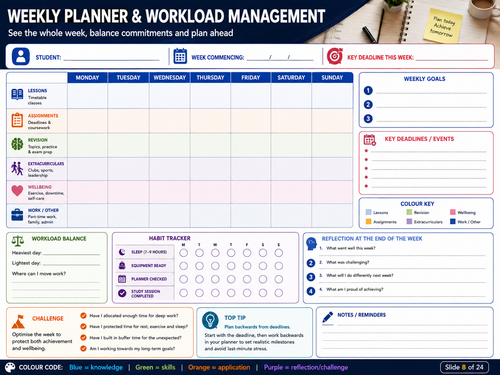
Task: Click the Challenge mountain flag icon
Action: click(18, 321)
